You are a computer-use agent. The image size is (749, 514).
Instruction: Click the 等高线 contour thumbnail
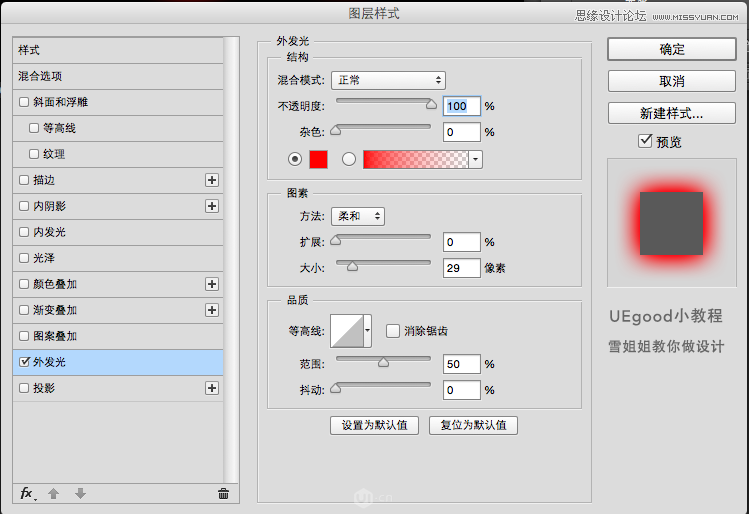tap(347, 331)
